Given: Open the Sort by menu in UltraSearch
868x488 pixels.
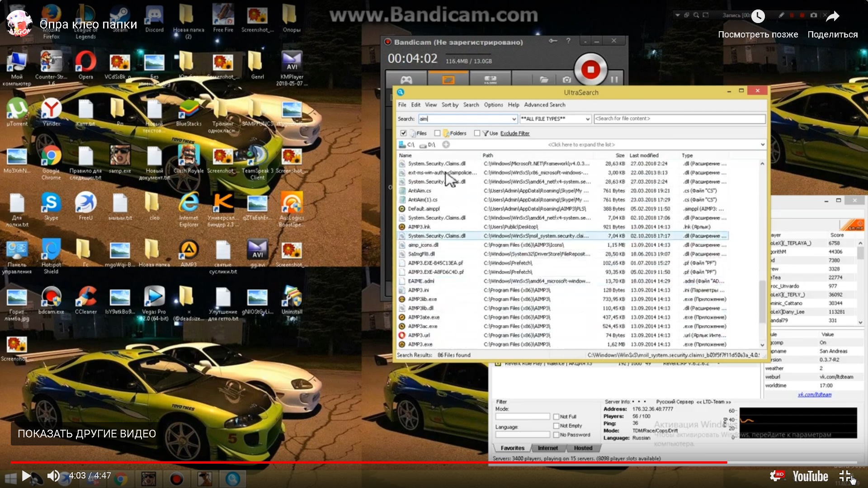Looking at the screenshot, I should 450,105.
